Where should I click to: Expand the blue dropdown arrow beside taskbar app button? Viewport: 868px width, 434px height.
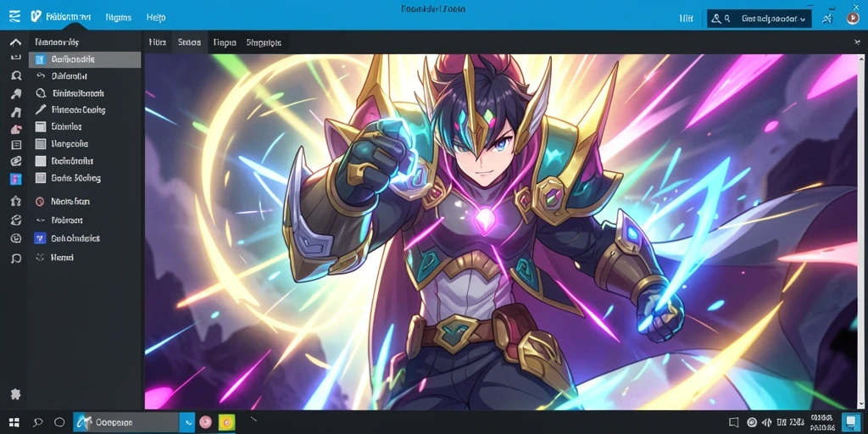point(187,422)
